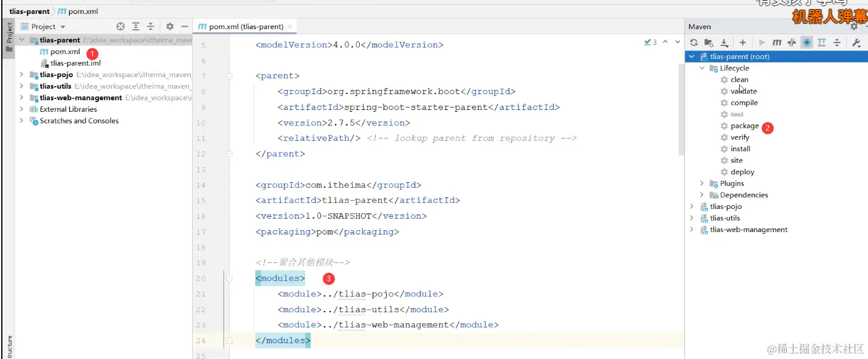
Task: Expand tlias-web-management module in Project tree
Action: 22,98
